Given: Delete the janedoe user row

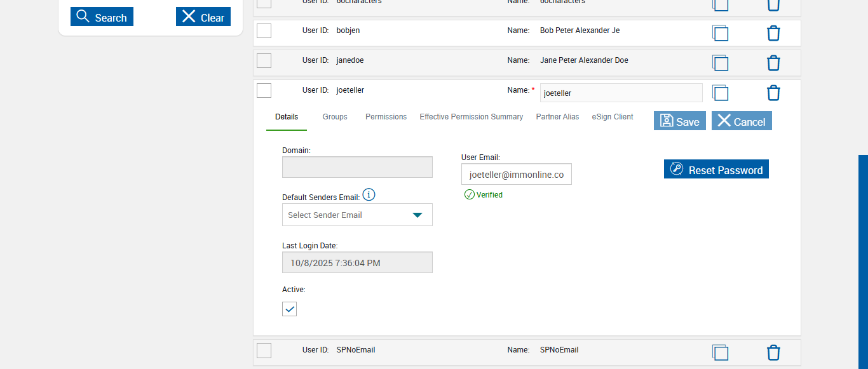Looking at the screenshot, I should coord(773,63).
